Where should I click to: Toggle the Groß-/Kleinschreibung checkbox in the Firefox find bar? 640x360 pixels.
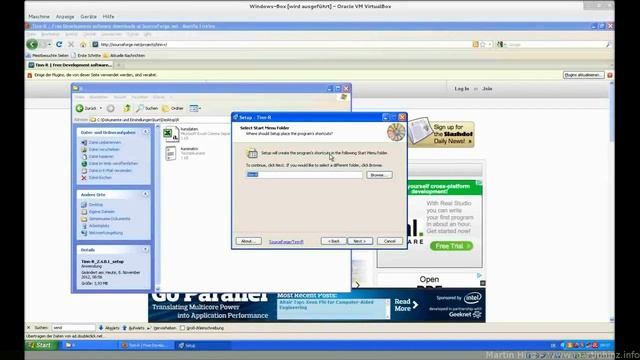tap(182, 328)
